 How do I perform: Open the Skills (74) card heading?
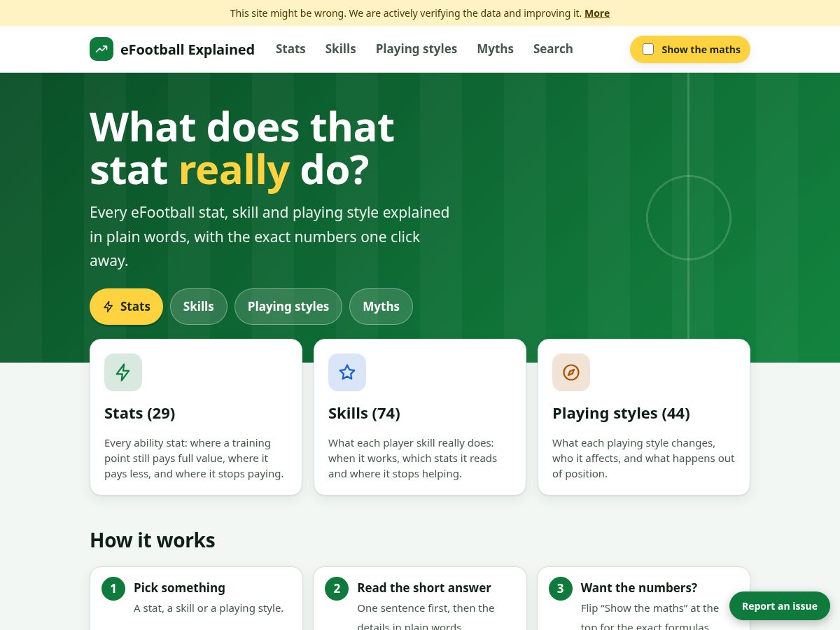pos(364,414)
